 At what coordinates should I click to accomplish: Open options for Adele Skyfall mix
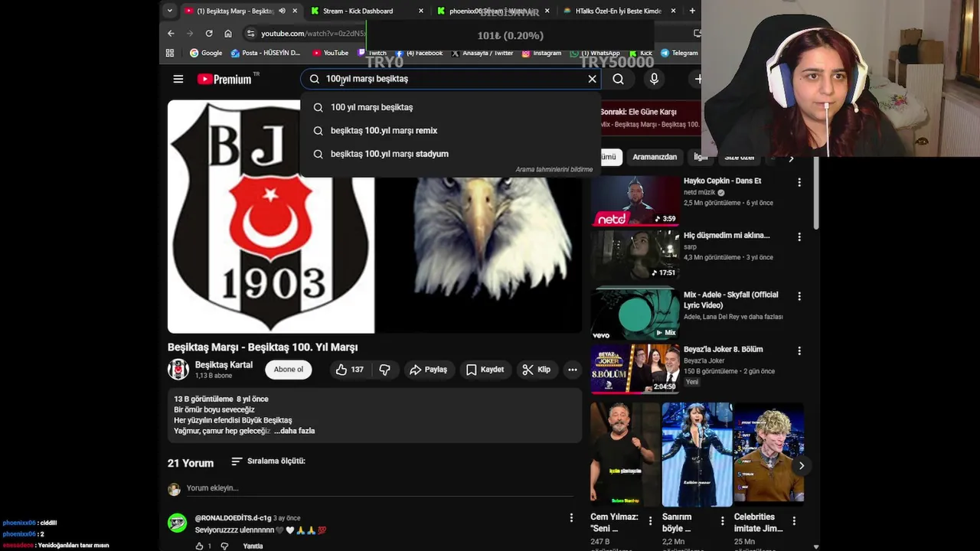click(x=799, y=296)
